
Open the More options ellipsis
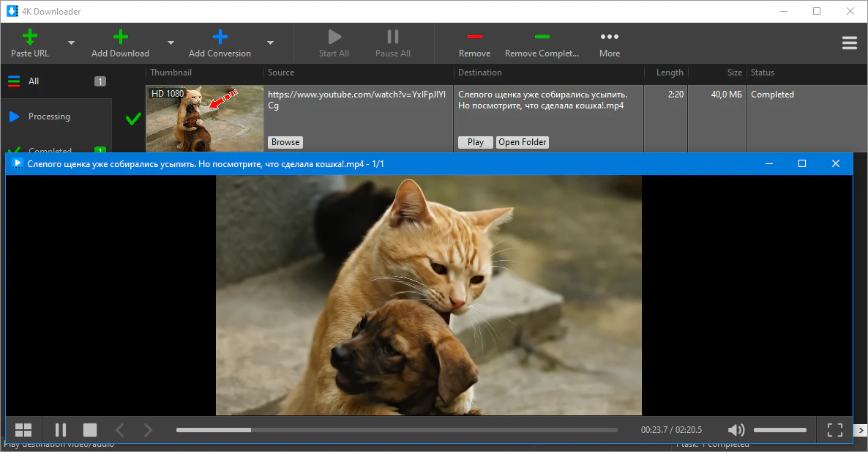[x=609, y=37]
